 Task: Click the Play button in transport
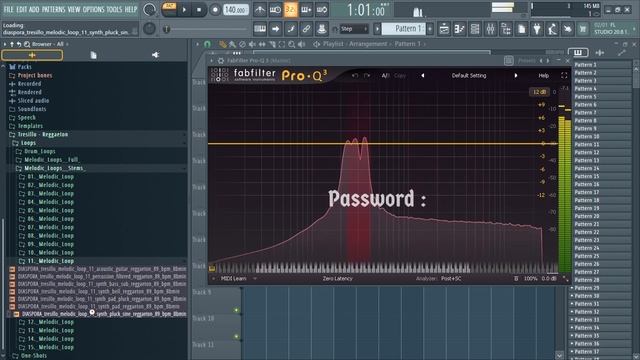[x=184, y=9]
